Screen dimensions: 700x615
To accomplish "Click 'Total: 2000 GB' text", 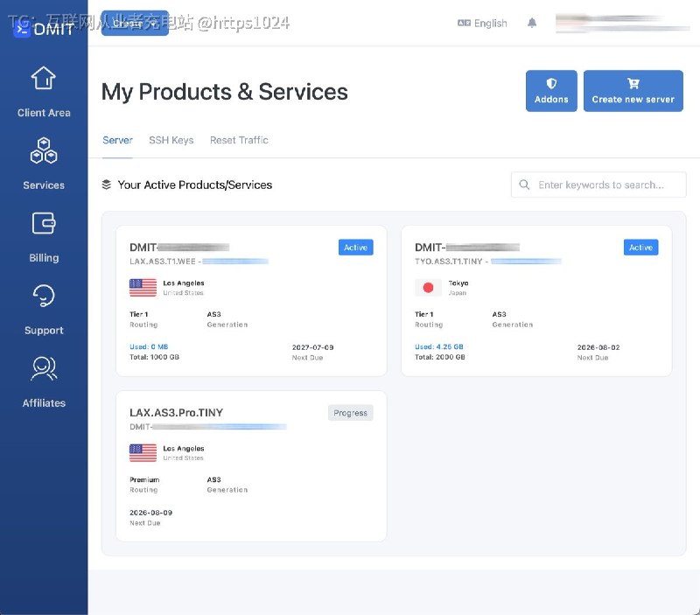I will point(440,357).
